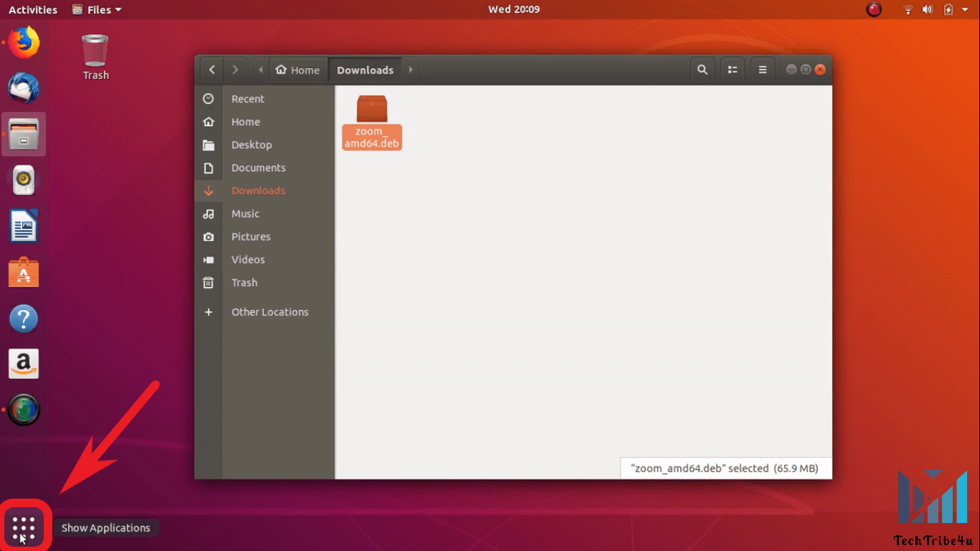Open the clock showing Wed 20:09
This screenshot has width=980, height=551.
point(514,9)
